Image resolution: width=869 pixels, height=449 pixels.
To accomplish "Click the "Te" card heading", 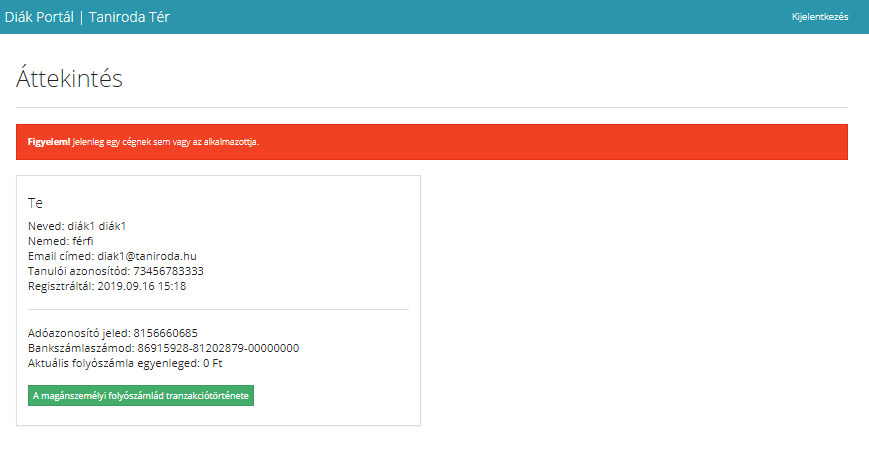I will [x=35, y=202].
